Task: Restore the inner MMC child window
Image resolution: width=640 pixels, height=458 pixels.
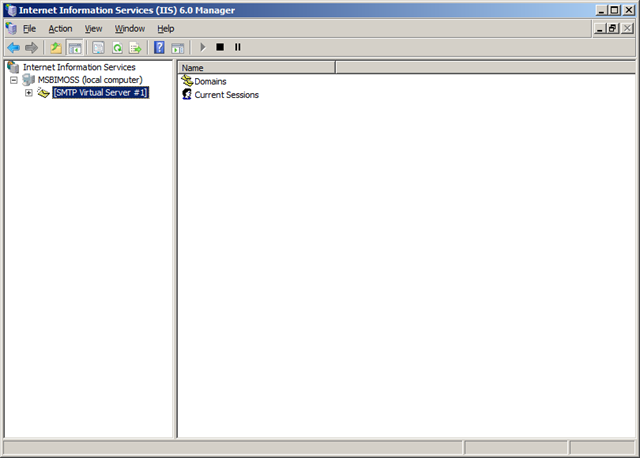Action: pyautogui.click(x=613, y=29)
